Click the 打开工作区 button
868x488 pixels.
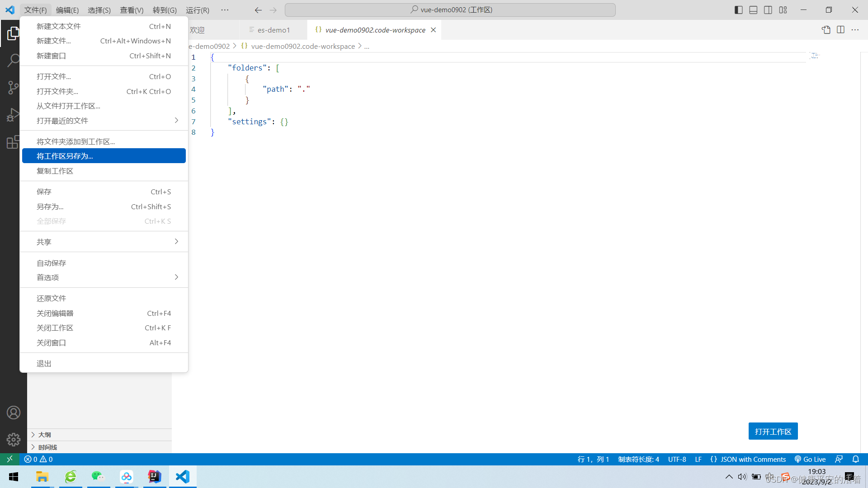point(773,432)
